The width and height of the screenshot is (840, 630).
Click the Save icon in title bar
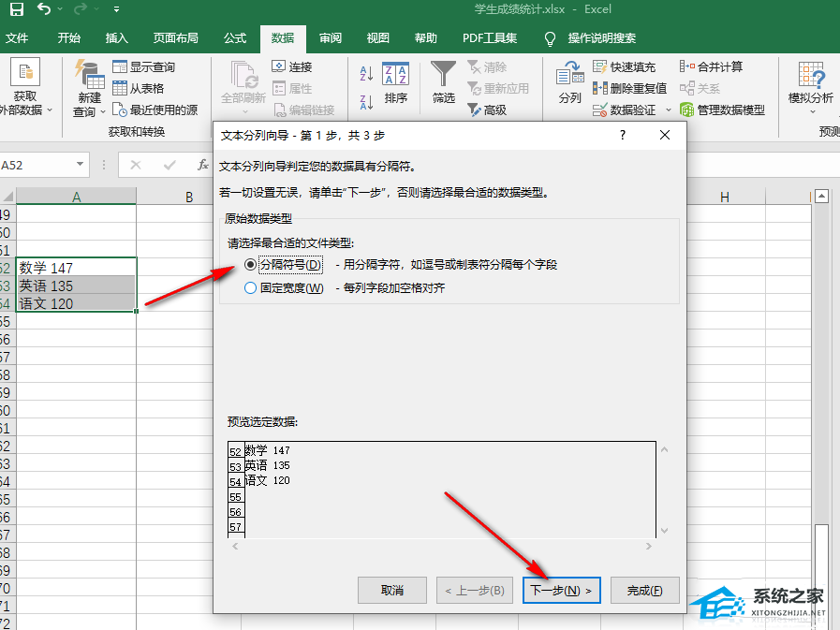tap(16, 9)
